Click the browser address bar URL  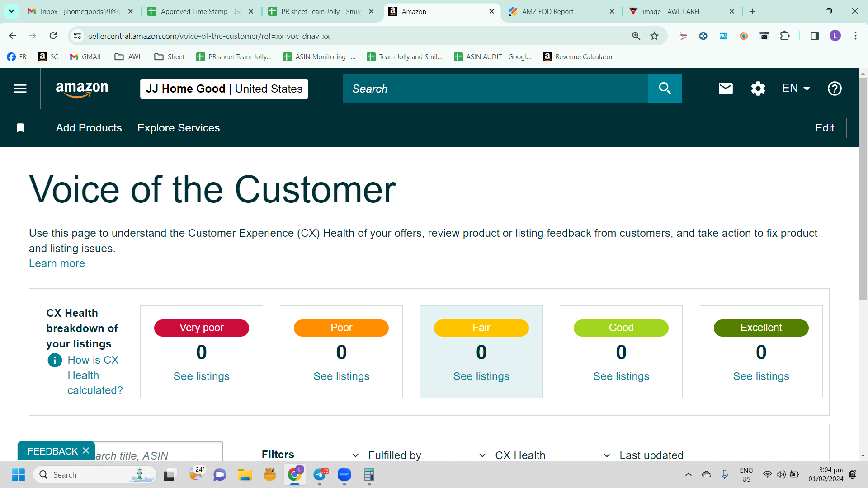209,36
